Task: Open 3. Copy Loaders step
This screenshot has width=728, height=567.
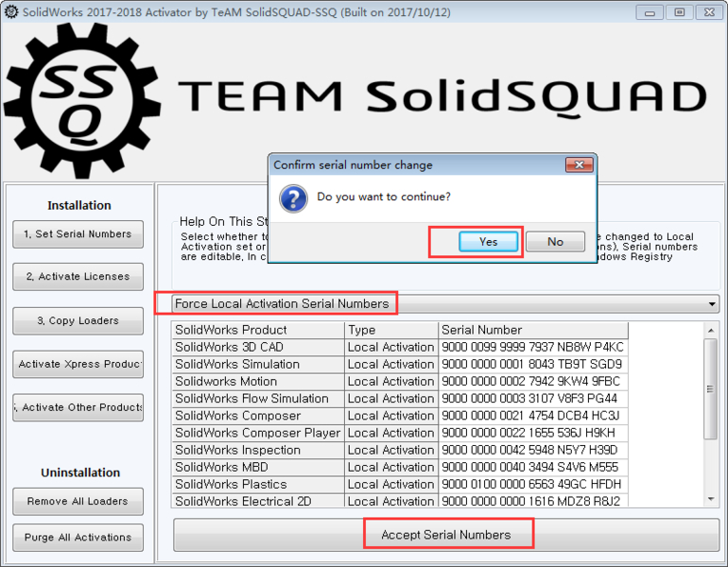Action: point(78,321)
